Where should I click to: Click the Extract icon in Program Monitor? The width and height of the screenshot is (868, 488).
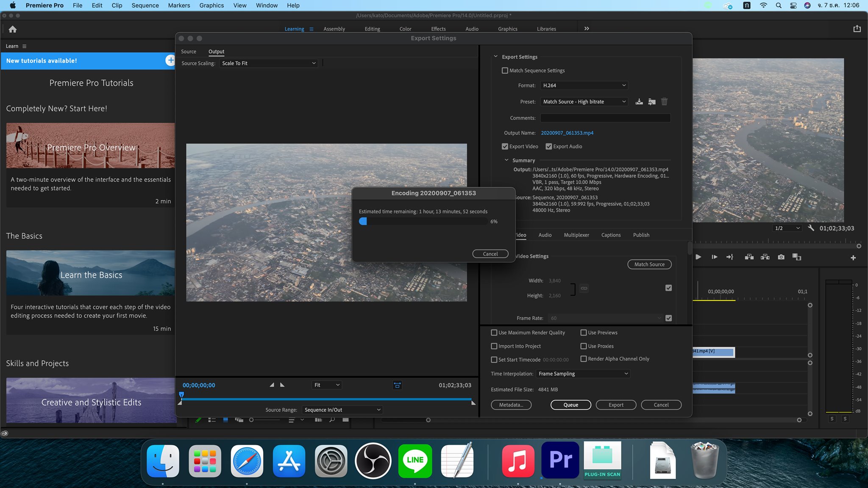point(765,257)
